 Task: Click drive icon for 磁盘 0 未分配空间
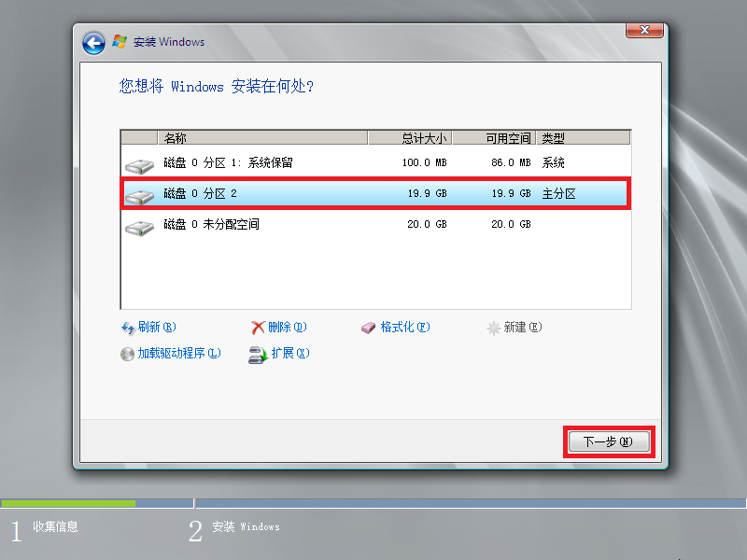[x=139, y=227]
